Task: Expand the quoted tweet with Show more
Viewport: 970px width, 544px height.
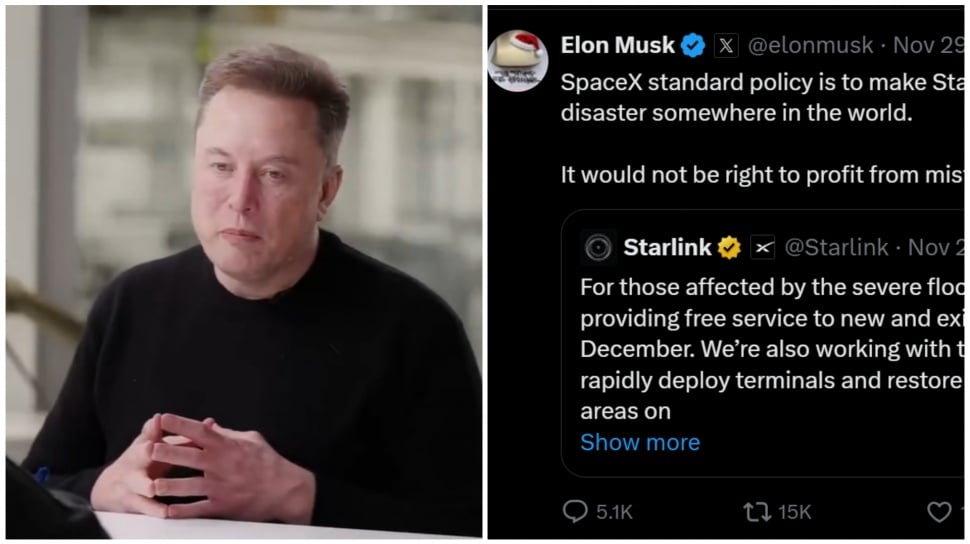Action: (640, 442)
